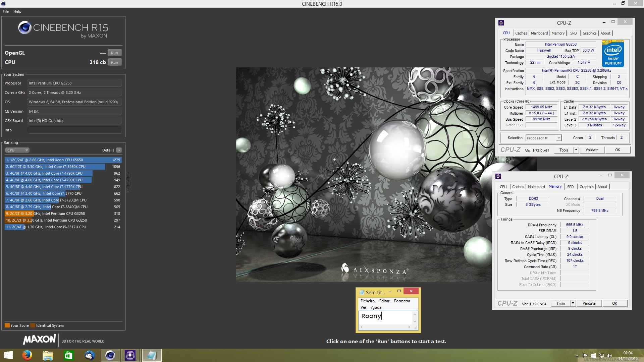Click the upper CPU-Z window title icon

pos(501,23)
